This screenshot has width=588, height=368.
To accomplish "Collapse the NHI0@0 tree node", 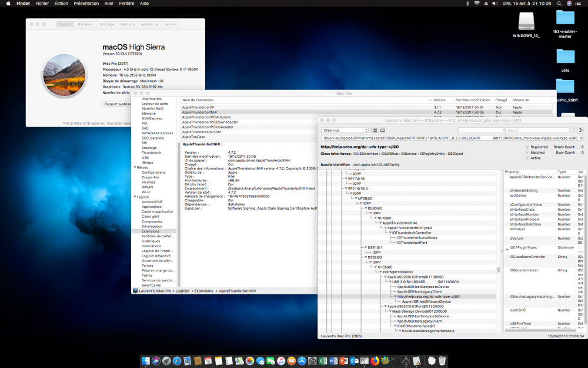I will tap(375, 218).
